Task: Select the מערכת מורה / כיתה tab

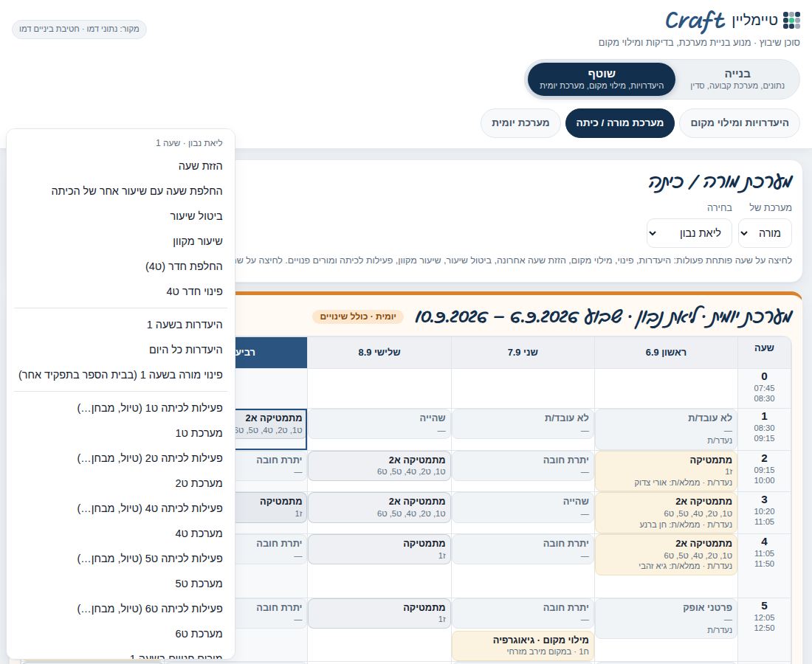Action: tap(620, 123)
